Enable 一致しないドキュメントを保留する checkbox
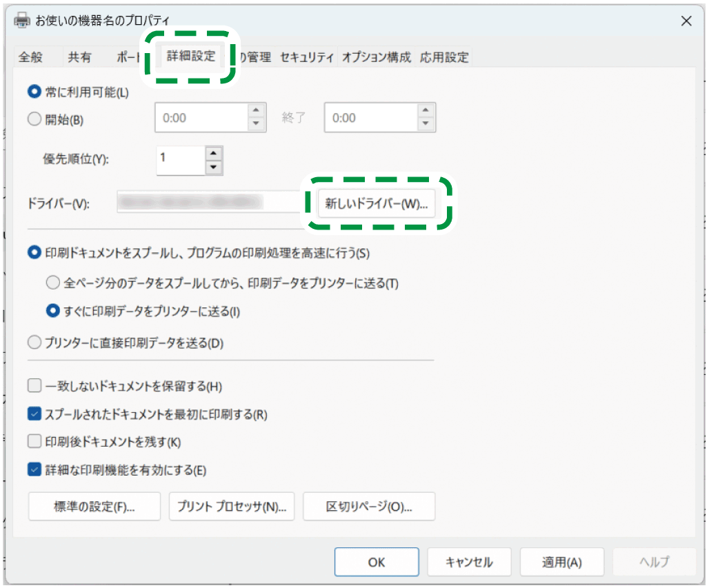Screen dimensions: 709x588 33,386
